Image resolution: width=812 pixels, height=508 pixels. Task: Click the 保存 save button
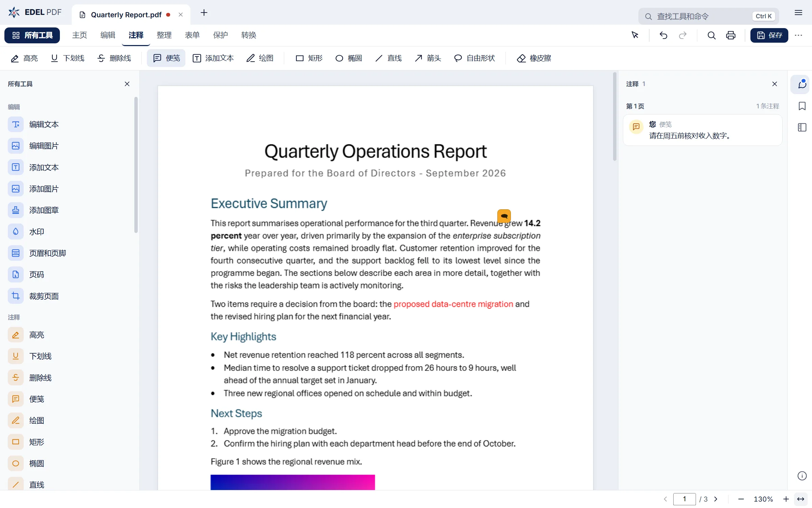click(769, 35)
